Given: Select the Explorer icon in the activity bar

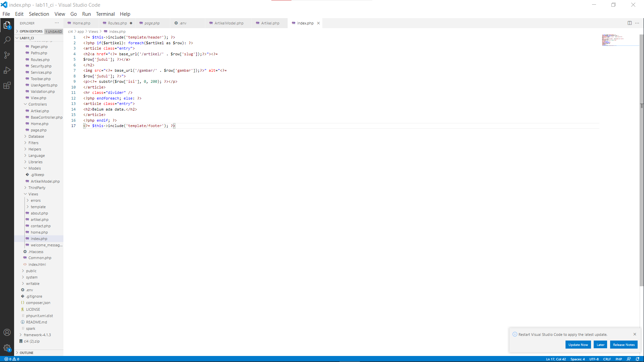Looking at the screenshot, I should pos(7,25).
